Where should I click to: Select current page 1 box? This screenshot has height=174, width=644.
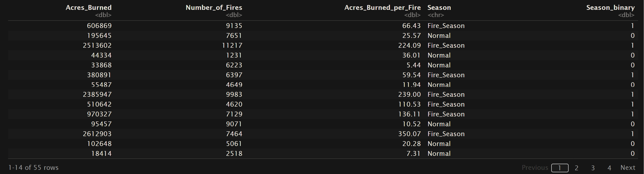tap(560, 168)
